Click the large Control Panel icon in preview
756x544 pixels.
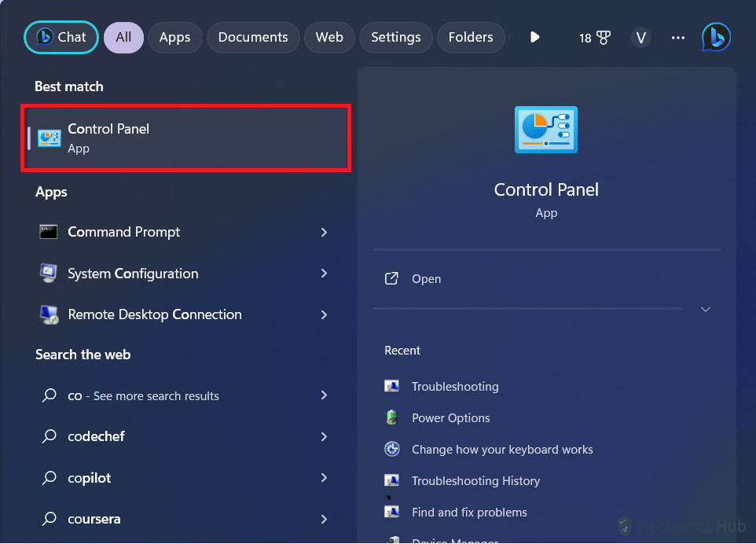click(x=546, y=130)
